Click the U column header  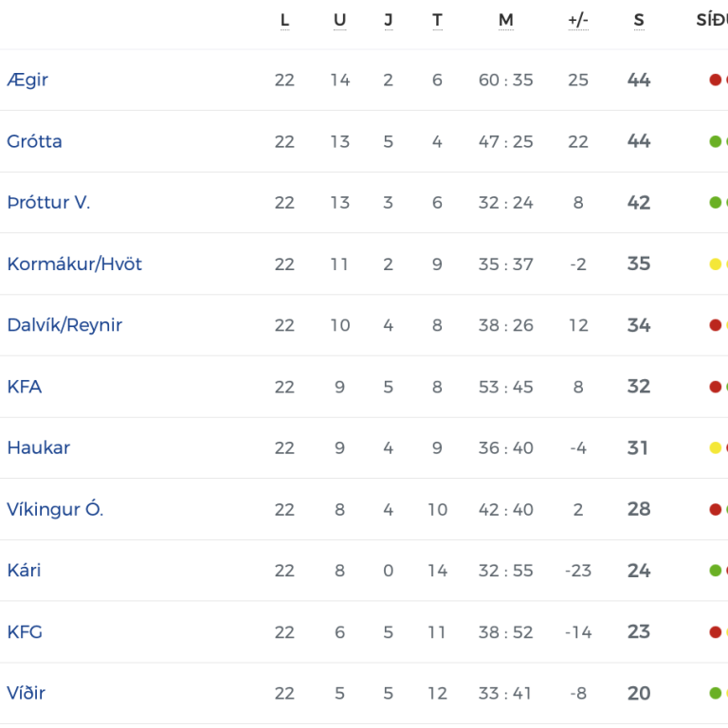click(339, 21)
